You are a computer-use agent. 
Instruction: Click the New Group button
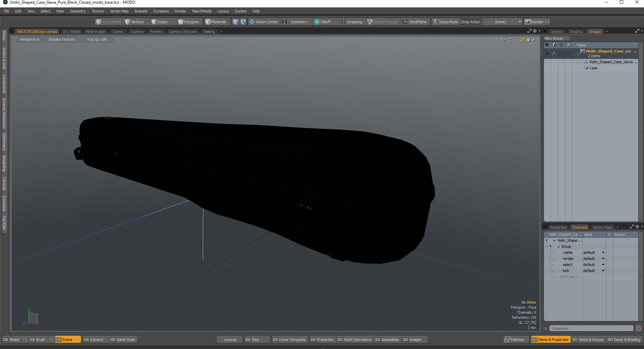[x=557, y=38]
